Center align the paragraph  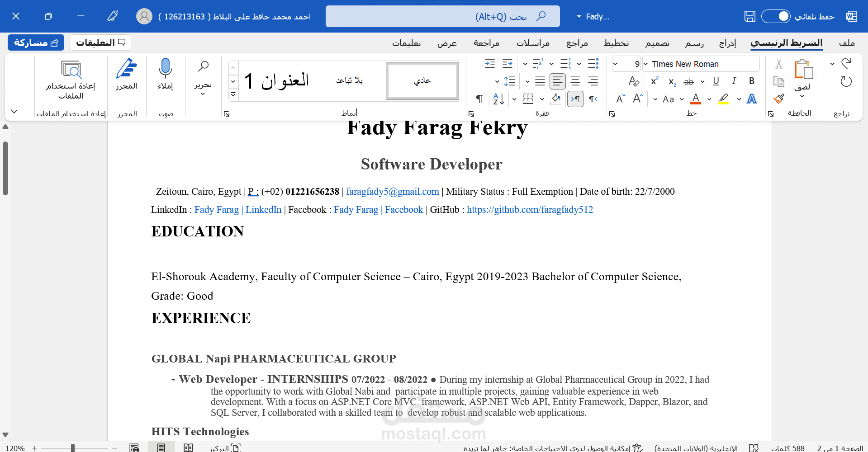575,81
